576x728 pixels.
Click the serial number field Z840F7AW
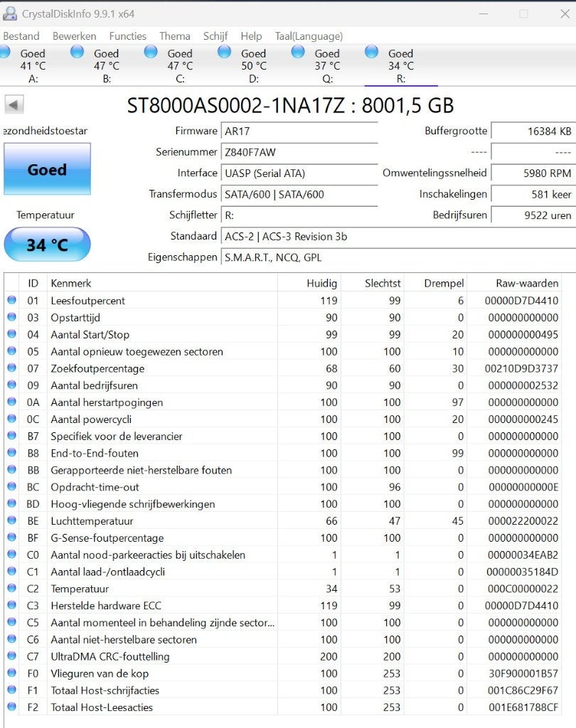click(299, 152)
